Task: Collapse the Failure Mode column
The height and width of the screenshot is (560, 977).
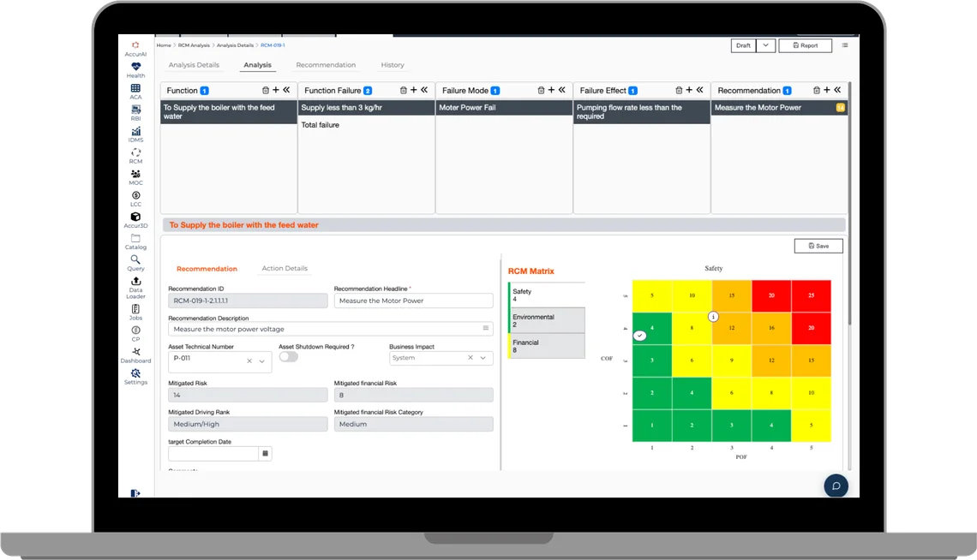Action: pos(562,90)
